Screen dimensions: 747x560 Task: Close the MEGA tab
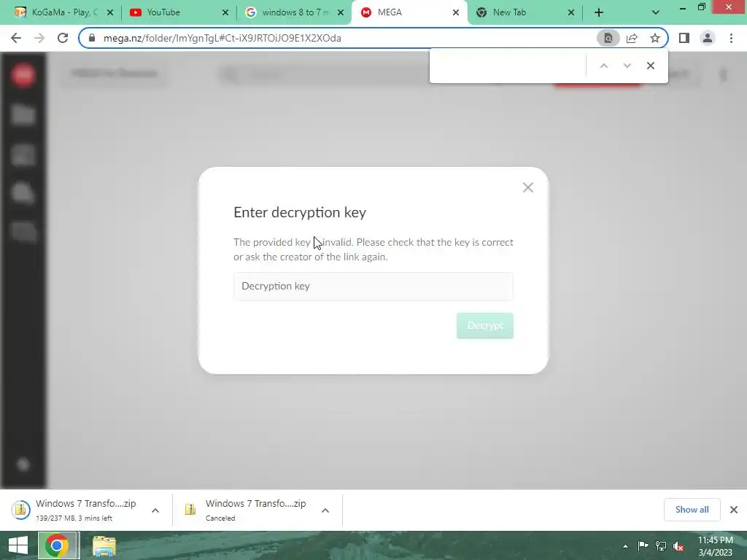pos(456,12)
